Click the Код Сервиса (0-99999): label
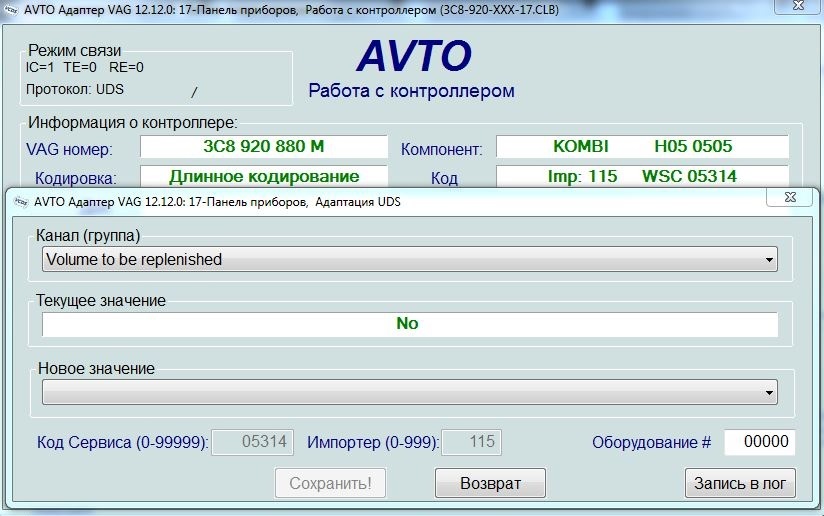 122,442
